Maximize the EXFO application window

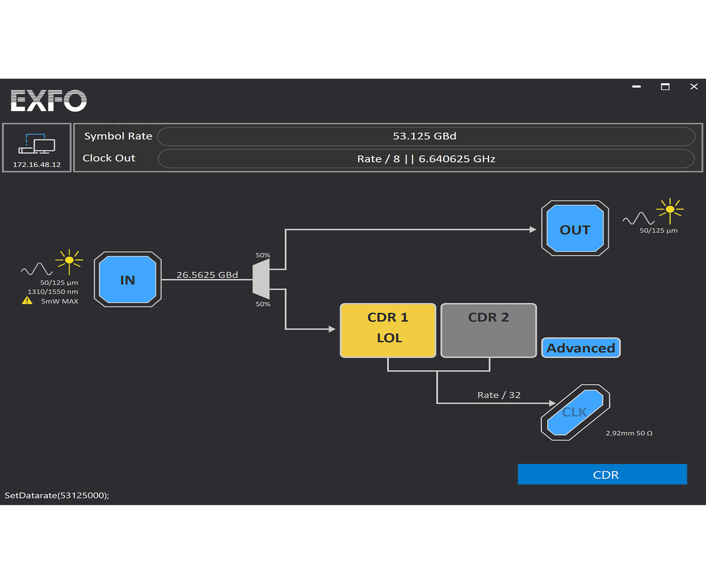665,87
